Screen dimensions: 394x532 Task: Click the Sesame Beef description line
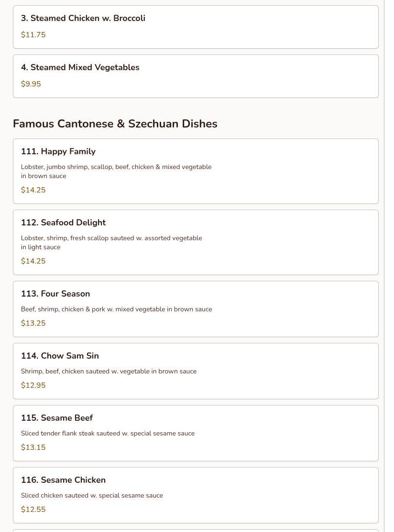pos(108,433)
